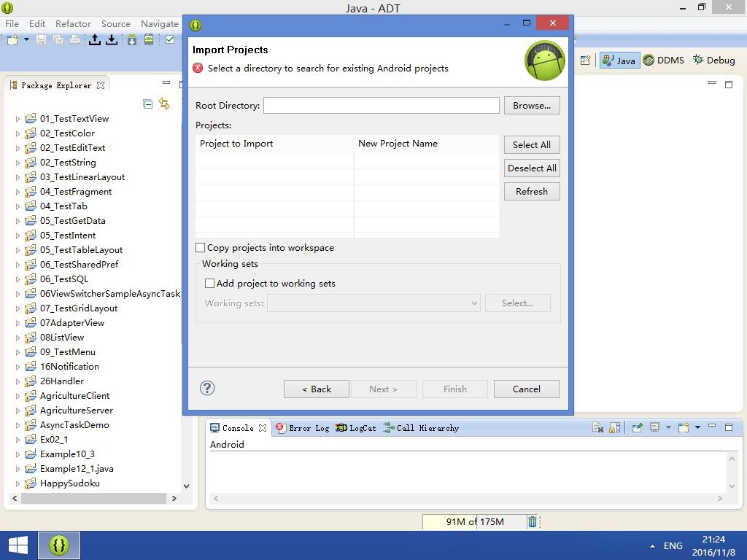This screenshot has width=747, height=560.
Task: Select the 07_TestGridLayout project
Action: (x=79, y=308)
